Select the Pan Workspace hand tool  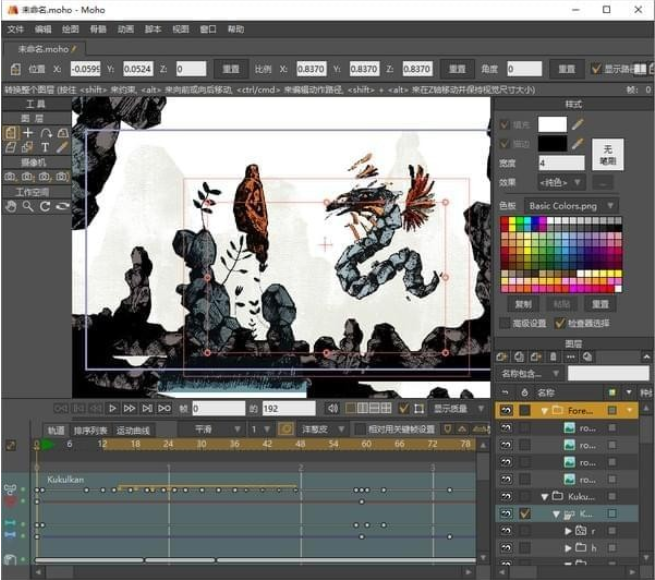click(x=11, y=206)
